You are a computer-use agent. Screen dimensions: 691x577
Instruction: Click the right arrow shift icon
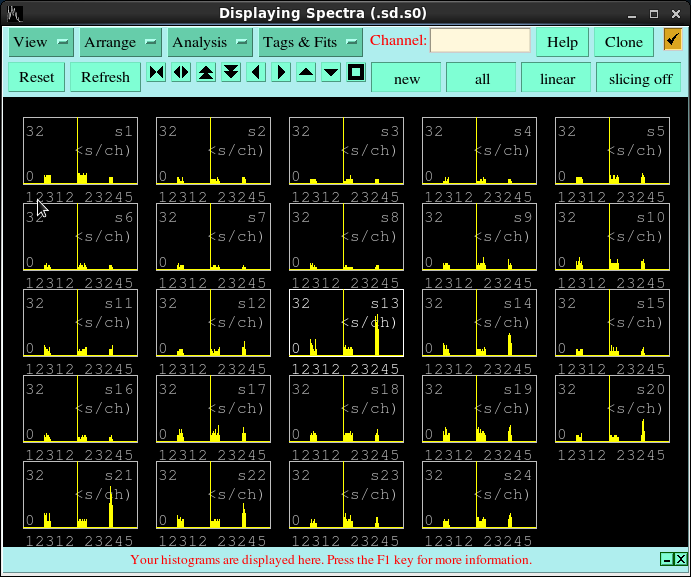(281, 72)
